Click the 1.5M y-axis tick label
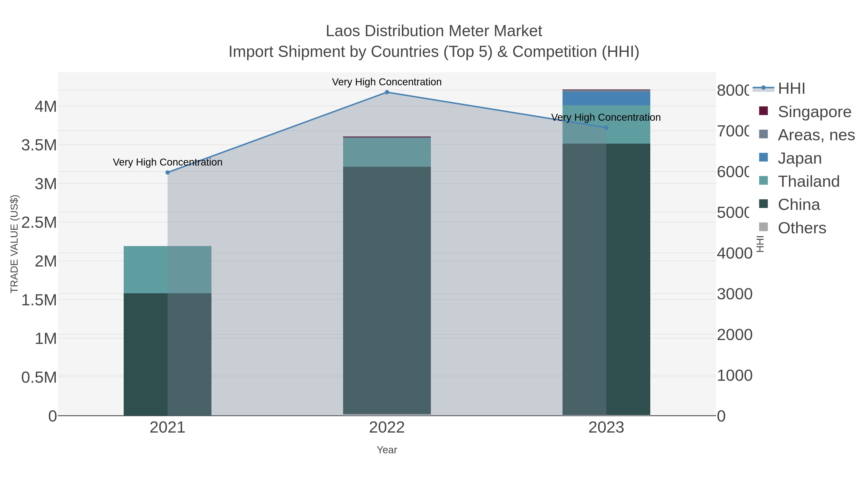Image resolution: width=868 pixels, height=488 pixels. coord(39,300)
